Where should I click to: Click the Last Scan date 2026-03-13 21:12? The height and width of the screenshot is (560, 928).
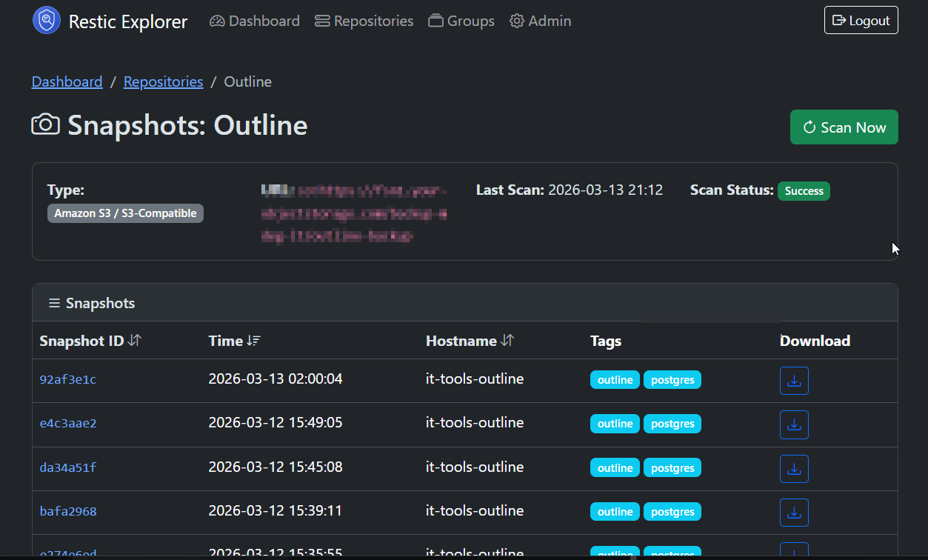(x=606, y=190)
